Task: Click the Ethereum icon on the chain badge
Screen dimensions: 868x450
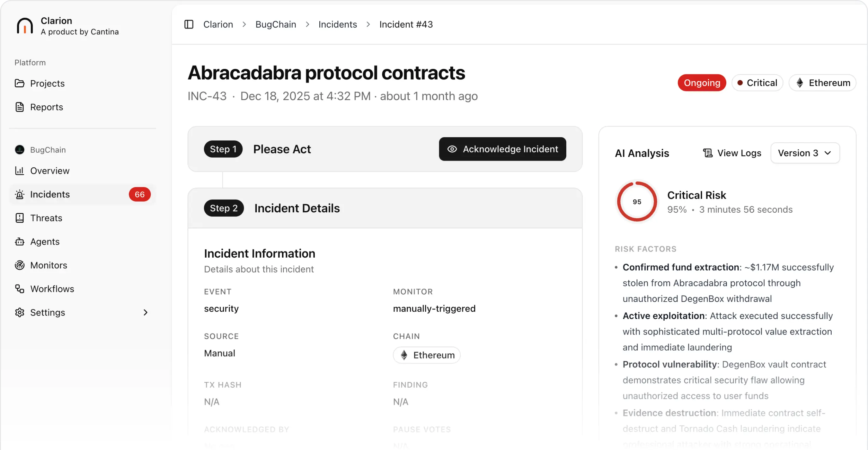Action: tap(403, 355)
